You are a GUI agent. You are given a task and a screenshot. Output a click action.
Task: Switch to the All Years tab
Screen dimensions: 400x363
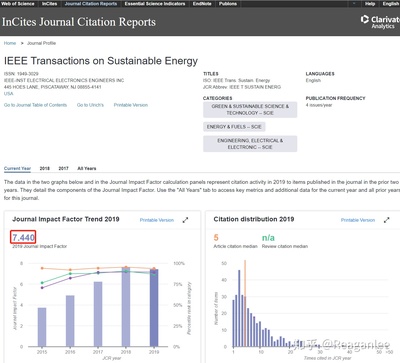tap(87, 168)
